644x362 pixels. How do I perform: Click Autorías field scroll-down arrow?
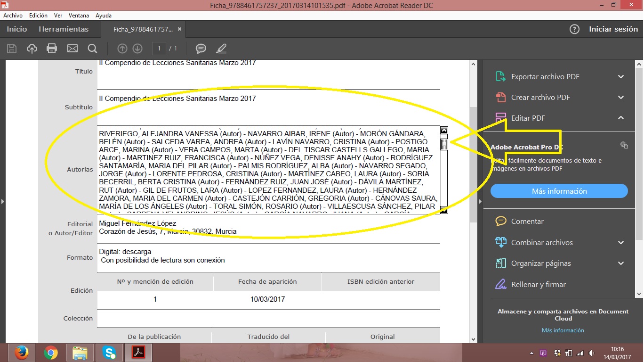point(444,210)
